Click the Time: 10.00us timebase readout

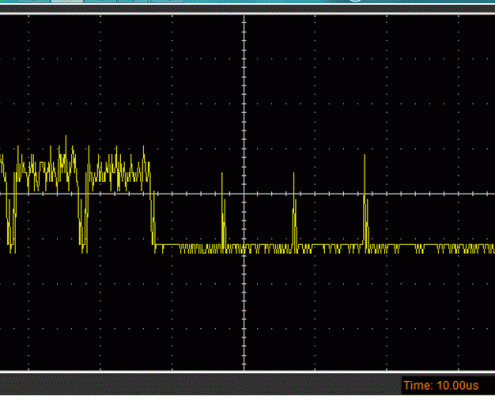[x=441, y=386]
